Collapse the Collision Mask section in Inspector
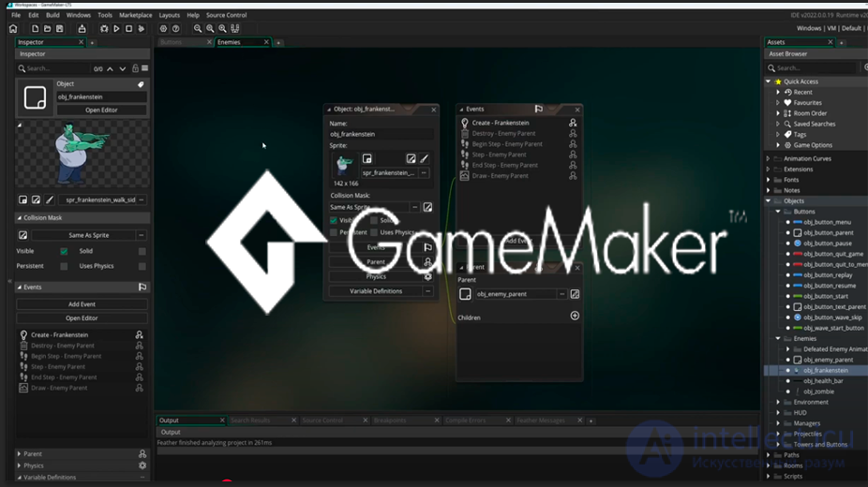The height and width of the screenshot is (487, 868). (x=20, y=218)
